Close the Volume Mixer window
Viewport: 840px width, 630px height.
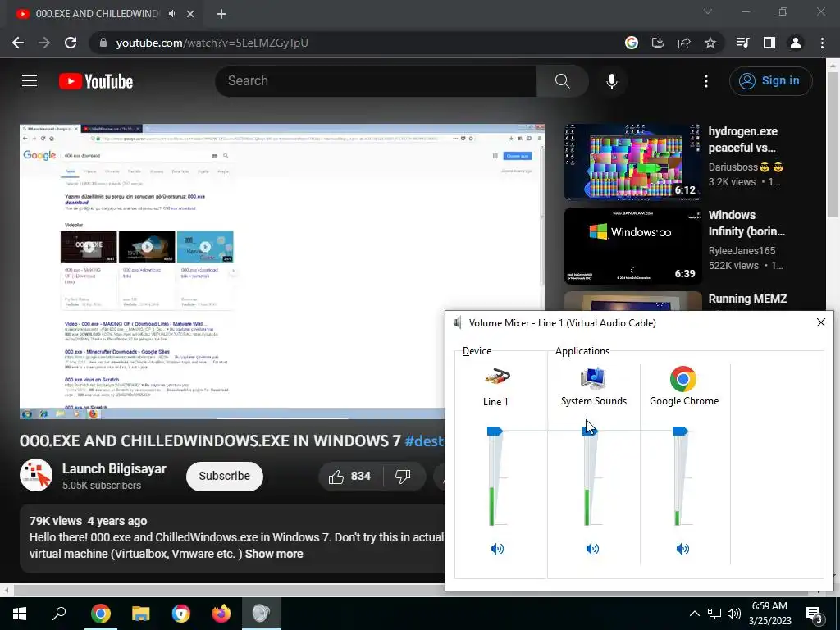coord(820,322)
